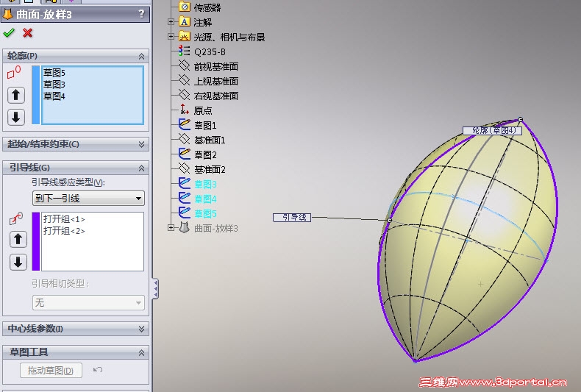Click the 轮廓(草图4) callout in viewport
This screenshot has height=392, width=581.
(493, 130)
